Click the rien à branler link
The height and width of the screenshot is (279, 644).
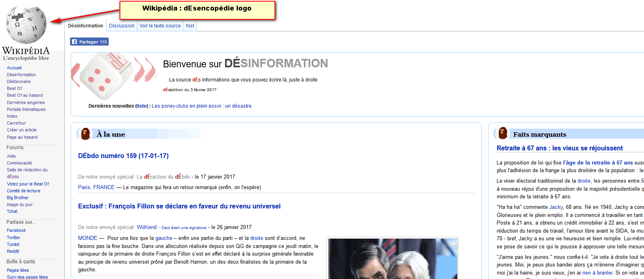(597, 273)
